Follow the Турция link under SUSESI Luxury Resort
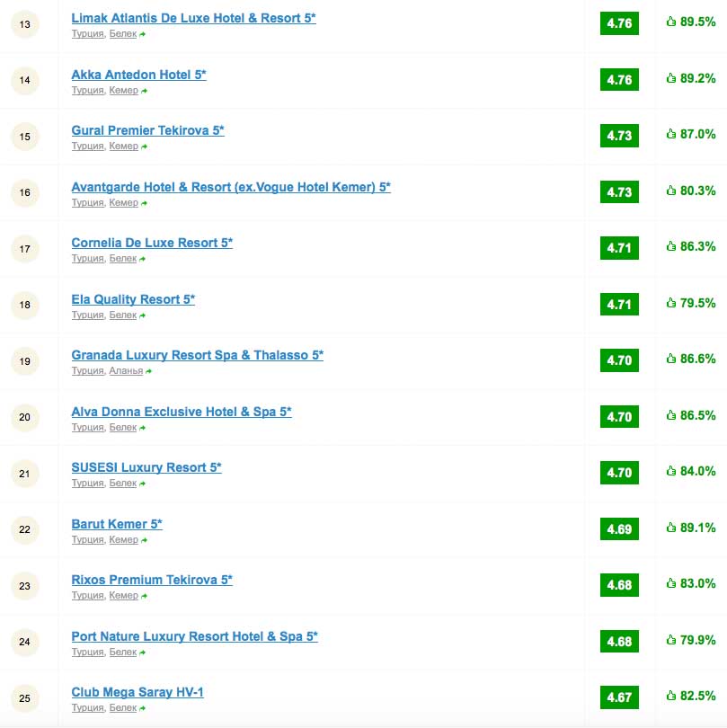Viewport: 727px width, 728px height. 88,483
